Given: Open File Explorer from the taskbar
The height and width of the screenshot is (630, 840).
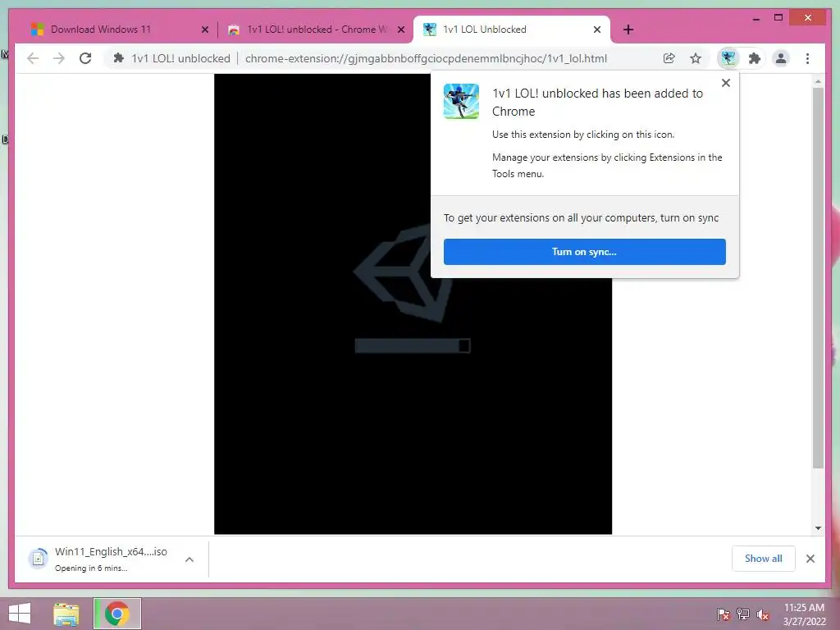Looking at the screenshot, I should pyautogui.click(x=66, y=614).
